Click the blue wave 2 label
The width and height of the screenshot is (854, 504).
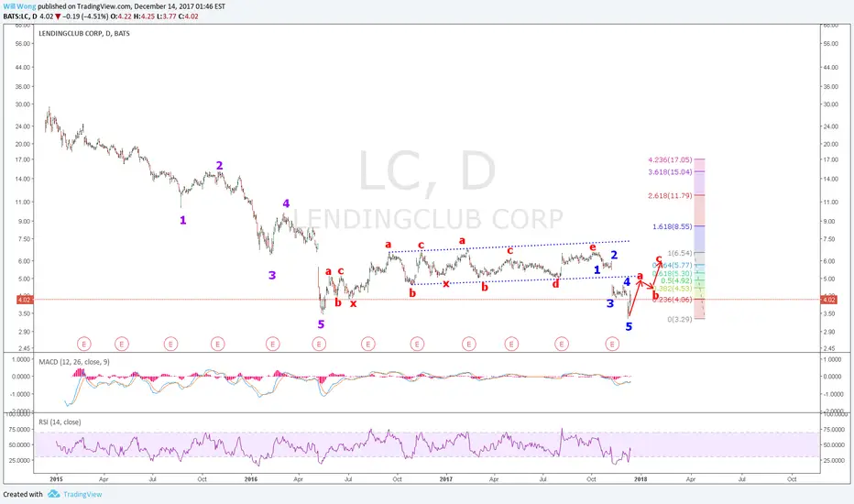click(x=614, y=255)
